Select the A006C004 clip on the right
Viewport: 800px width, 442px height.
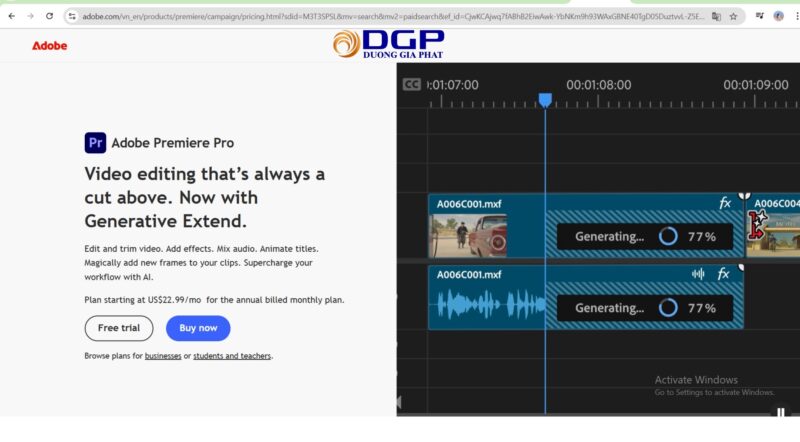pos(773,225)
